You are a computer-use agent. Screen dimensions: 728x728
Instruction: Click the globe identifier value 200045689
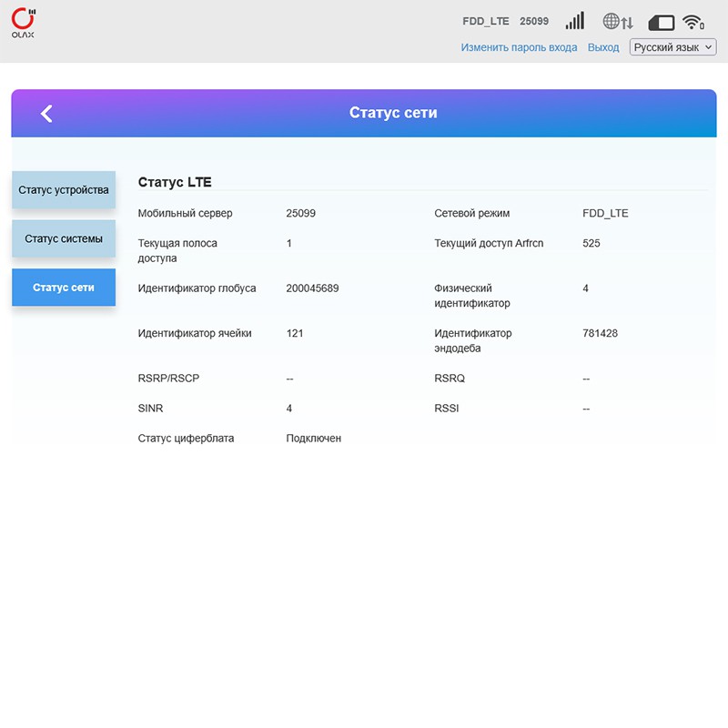pos(312,288)
